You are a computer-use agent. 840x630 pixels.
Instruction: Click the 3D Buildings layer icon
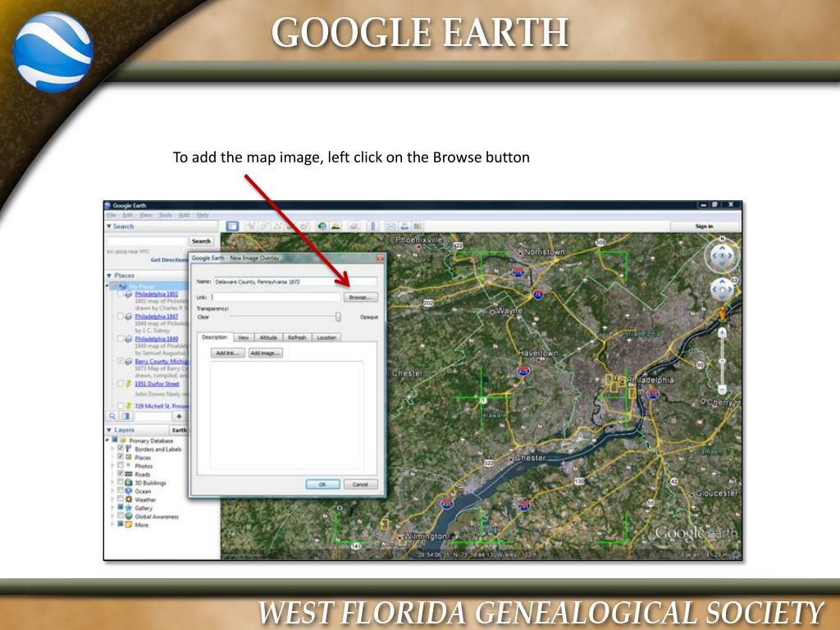pos(129,482)
